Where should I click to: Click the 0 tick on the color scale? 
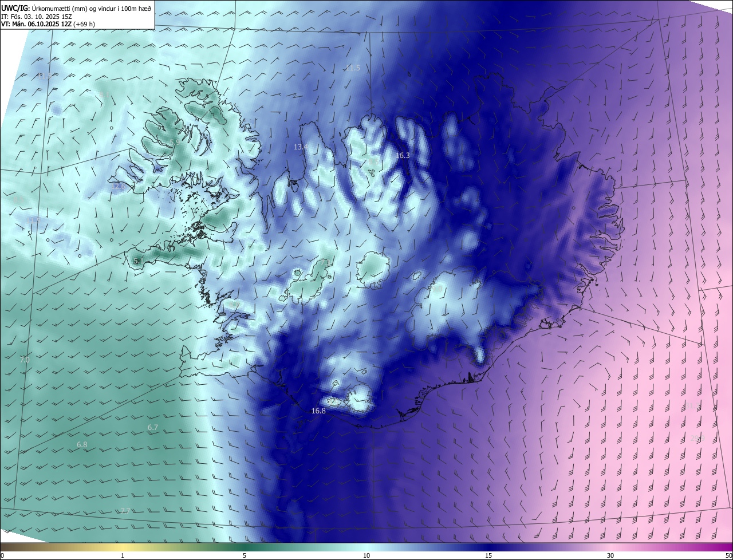click(2, 556)
